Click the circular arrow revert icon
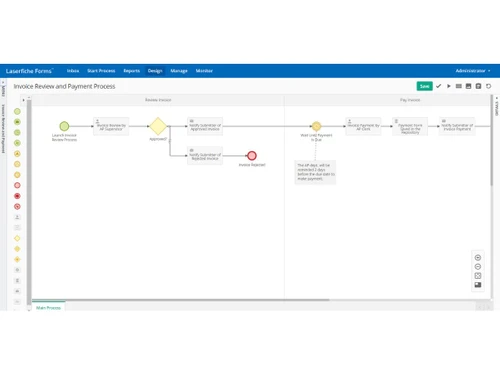 coord(488,86)
